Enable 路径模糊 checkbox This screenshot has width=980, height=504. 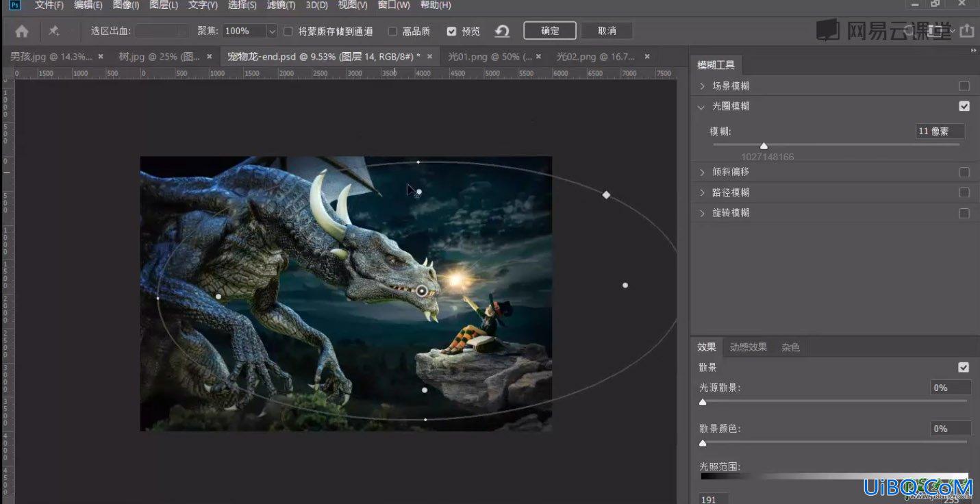964,192
